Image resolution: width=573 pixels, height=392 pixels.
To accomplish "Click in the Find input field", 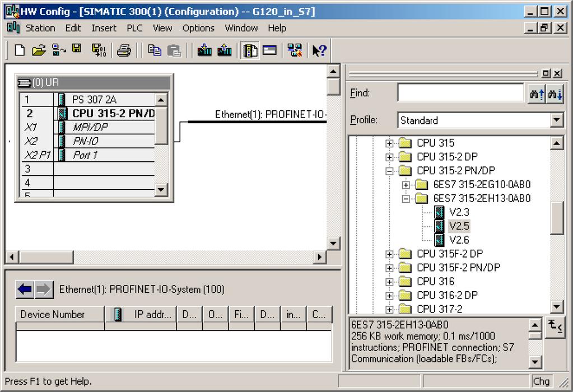I will point(461,93).
